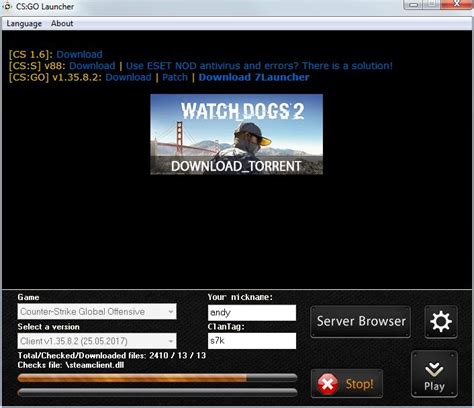The height and width of the screenshot is (408, 474).
Task: Click the Download 7Launcher link
Action: (x=254, y=77)
